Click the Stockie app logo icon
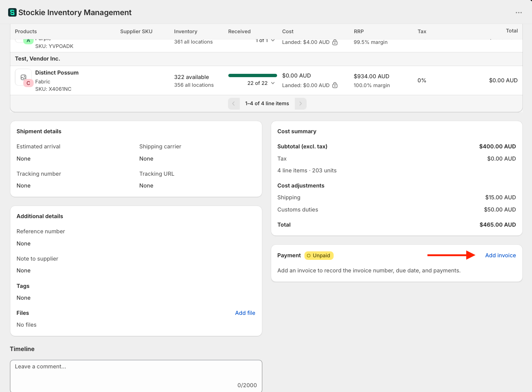This screenshot has width=532, height=392. tap(12, 13)
